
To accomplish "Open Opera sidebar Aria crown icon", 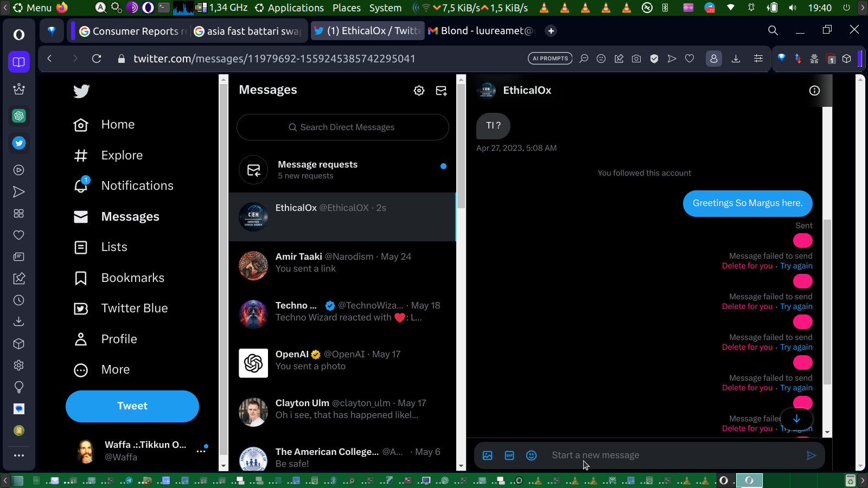I will coord(19,89).
